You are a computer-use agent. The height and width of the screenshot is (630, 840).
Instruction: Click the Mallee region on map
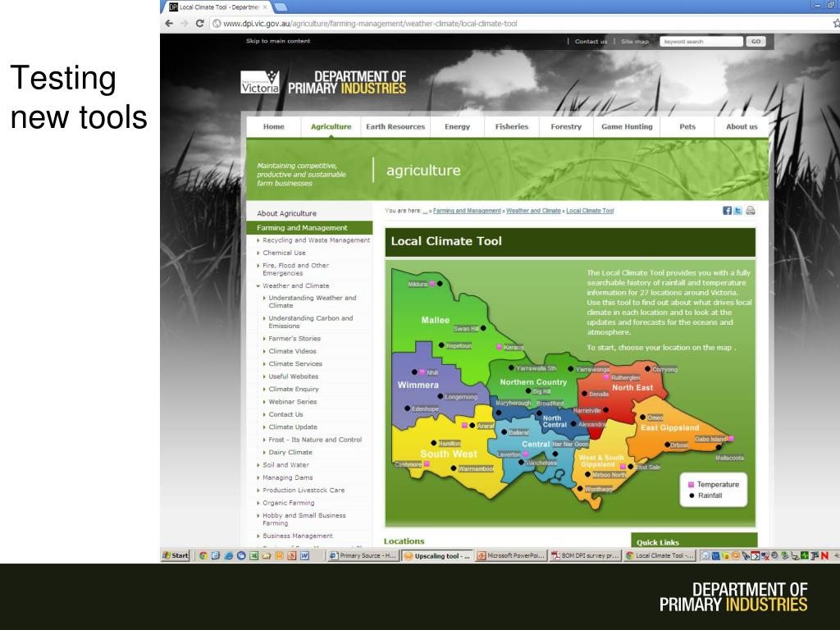(435, 320)
